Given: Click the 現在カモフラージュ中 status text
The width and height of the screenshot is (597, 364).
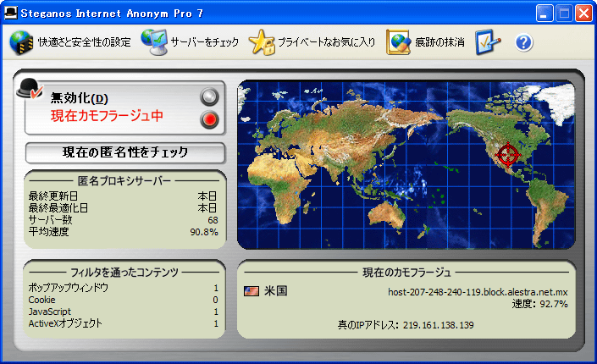Looking at the screenshot, I should pyautogui.click(x=107, y=116).
